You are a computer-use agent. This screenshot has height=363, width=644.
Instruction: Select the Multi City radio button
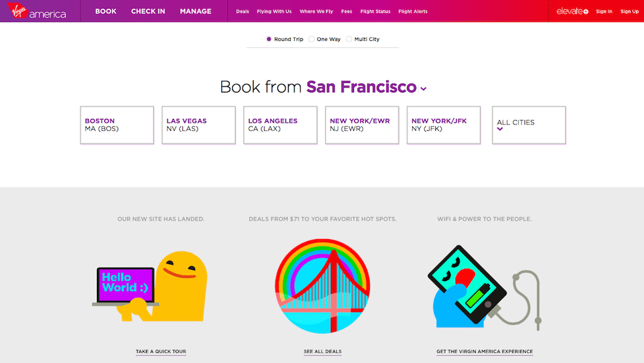click(x=349, y=39)
